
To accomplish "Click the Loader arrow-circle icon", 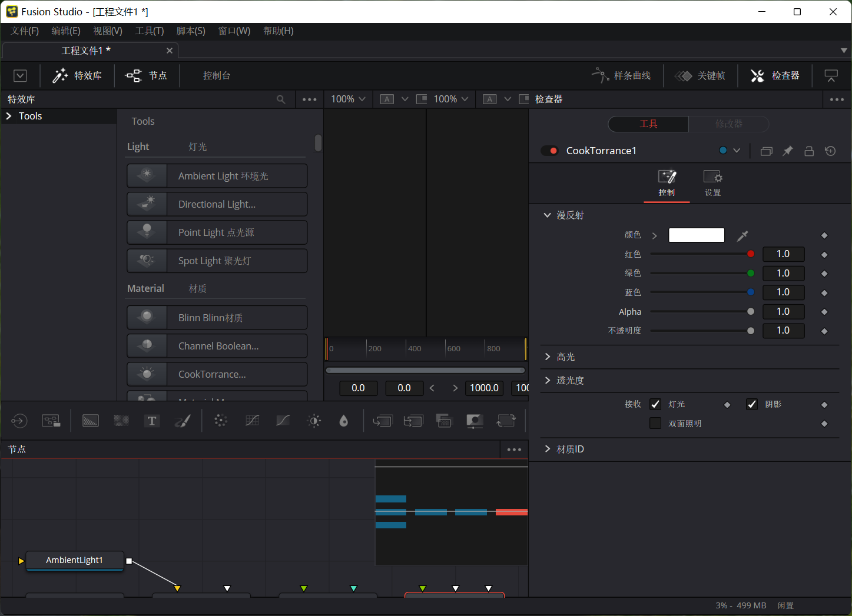I will pos(19,421).
